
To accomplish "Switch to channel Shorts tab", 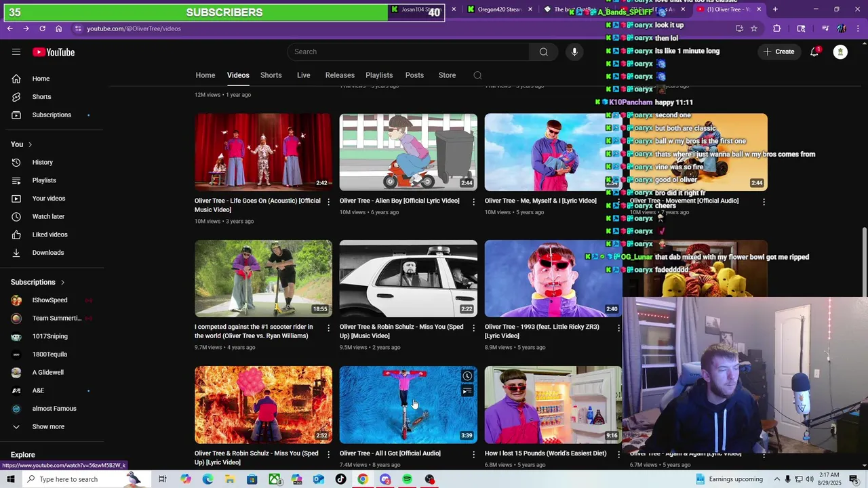I will 271,75.
